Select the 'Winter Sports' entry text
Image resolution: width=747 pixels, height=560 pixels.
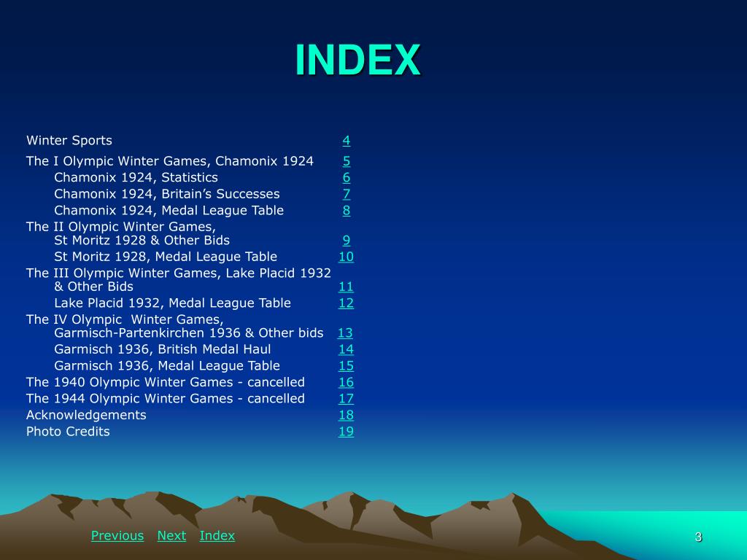[x=69, y=141]
